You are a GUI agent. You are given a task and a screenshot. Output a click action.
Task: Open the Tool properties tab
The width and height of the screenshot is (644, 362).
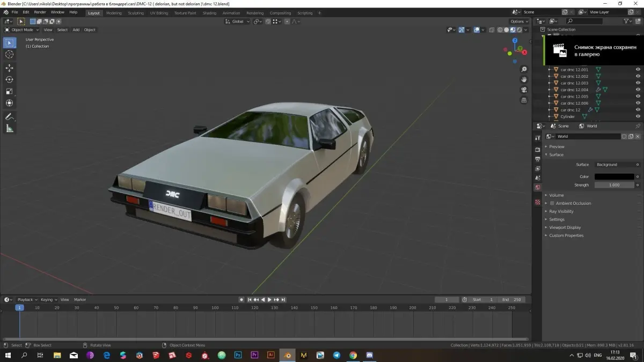coord(538,138)
